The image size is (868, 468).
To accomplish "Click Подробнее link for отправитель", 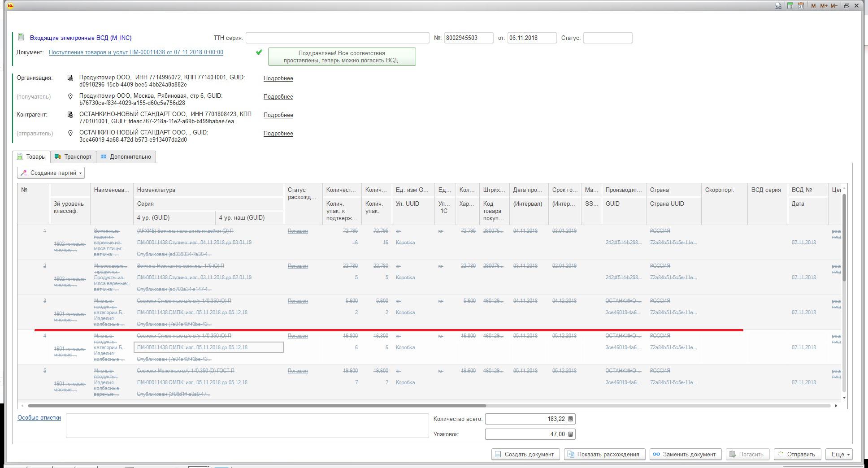I will [278, 133].
